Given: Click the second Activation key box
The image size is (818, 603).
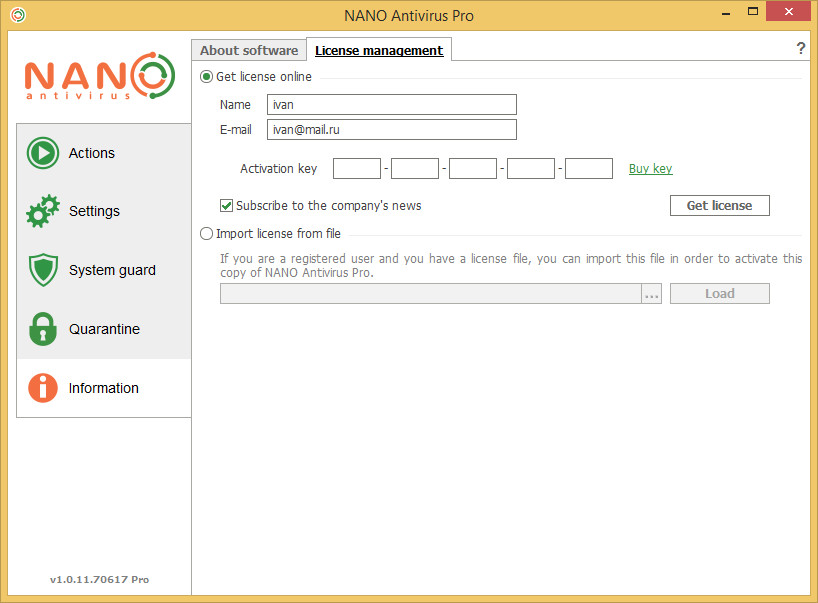Looking at the screenshot, I should tap(415, 168).
